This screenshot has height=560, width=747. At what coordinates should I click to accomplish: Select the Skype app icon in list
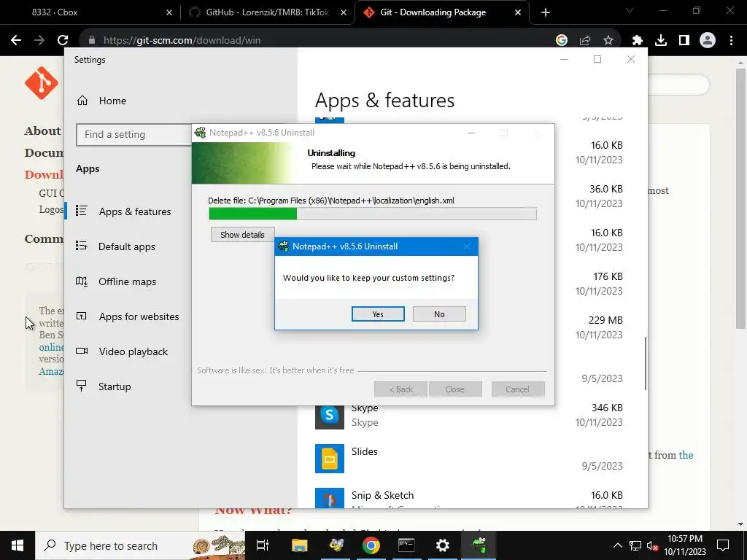(x=330, y=415)
